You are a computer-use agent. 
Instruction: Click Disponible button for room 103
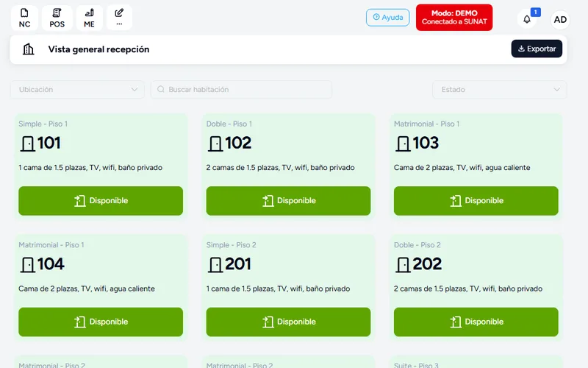pos(476,201)
